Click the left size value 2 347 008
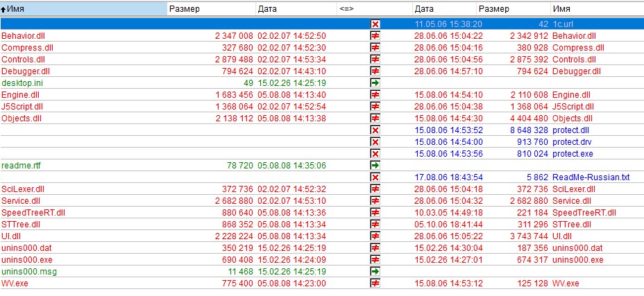The image size is (644, 296). point(234,36)
